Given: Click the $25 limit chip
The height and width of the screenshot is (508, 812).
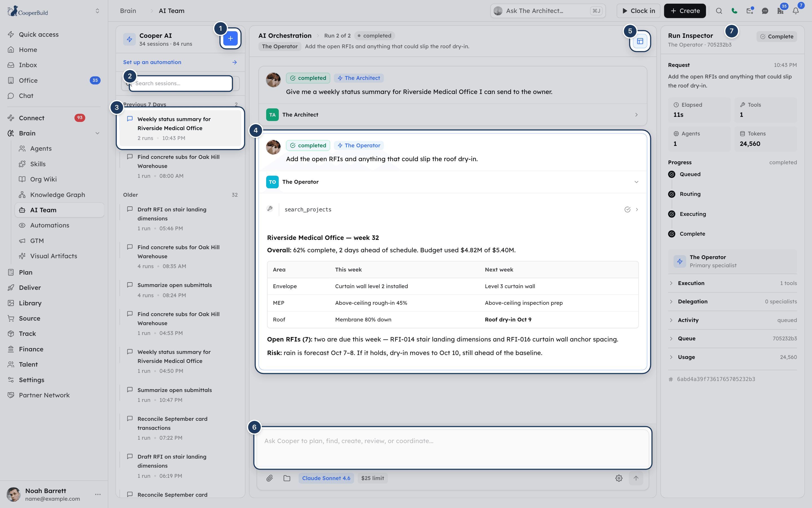Looking at the screenshot, I should coord(372,478).
